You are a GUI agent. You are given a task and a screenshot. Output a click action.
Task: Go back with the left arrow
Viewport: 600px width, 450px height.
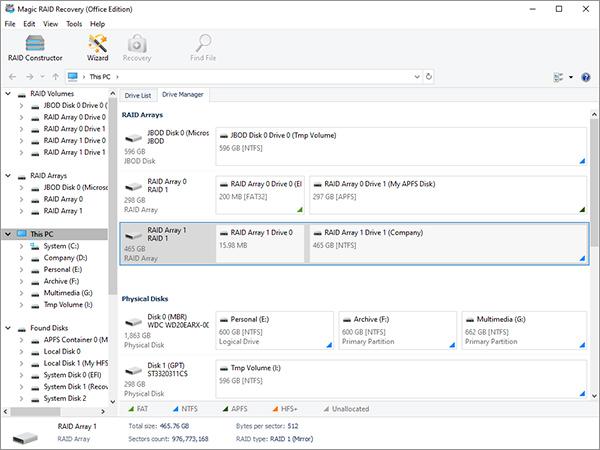(x=13, y=77)
